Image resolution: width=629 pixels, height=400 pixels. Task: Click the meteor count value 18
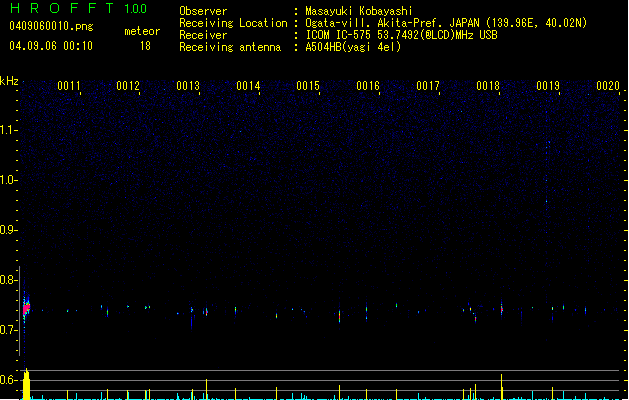145,46
